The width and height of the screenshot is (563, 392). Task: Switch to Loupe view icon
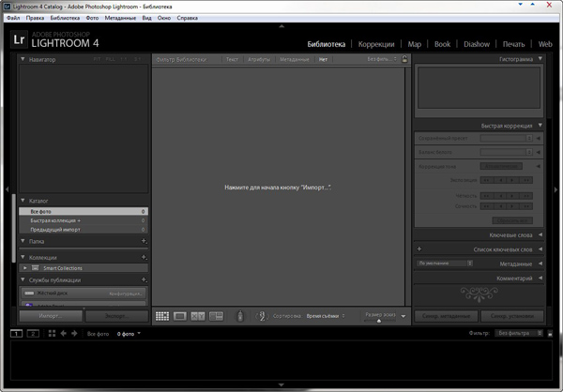click(x=180, y=316)
